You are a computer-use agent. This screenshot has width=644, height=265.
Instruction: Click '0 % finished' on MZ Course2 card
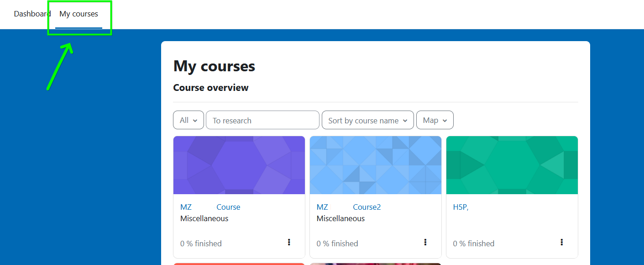point(337,244)
